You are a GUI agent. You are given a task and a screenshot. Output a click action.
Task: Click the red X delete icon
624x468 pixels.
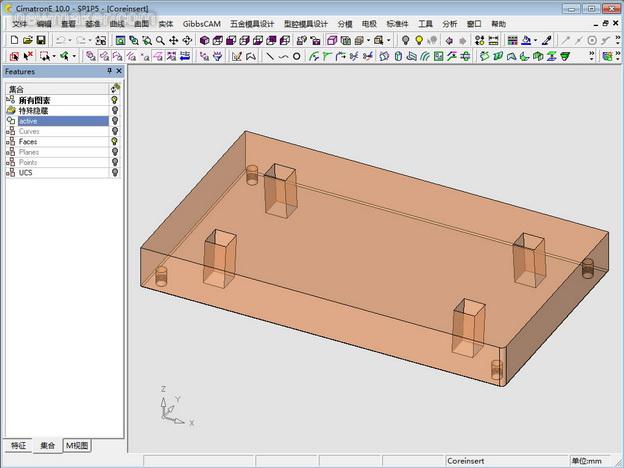(x=28, y=56)
